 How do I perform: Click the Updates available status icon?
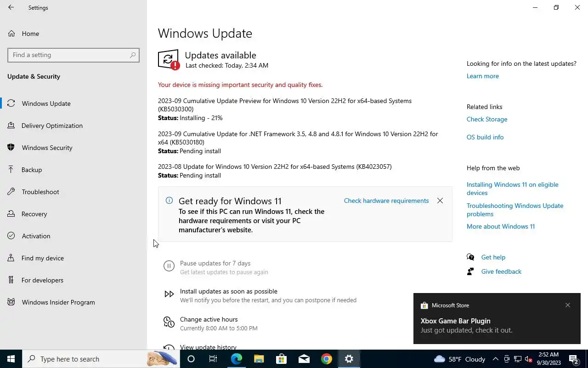click(x=168, y=60)
